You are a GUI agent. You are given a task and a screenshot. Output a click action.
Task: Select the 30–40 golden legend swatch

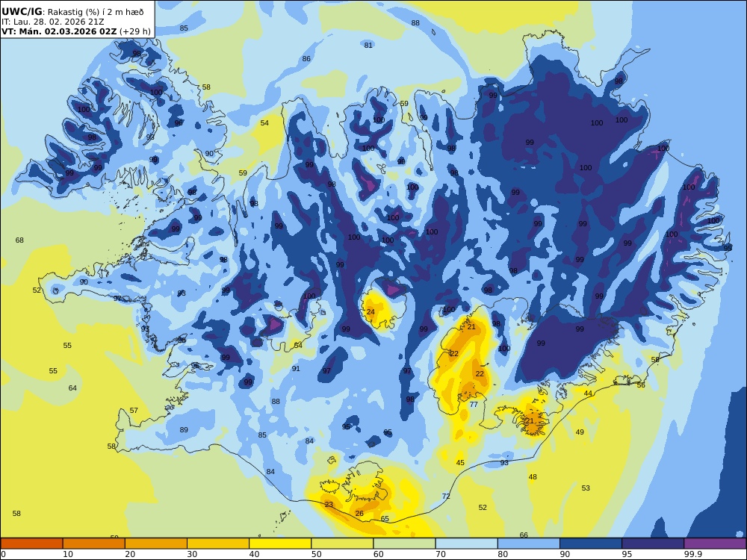(218, 544)
